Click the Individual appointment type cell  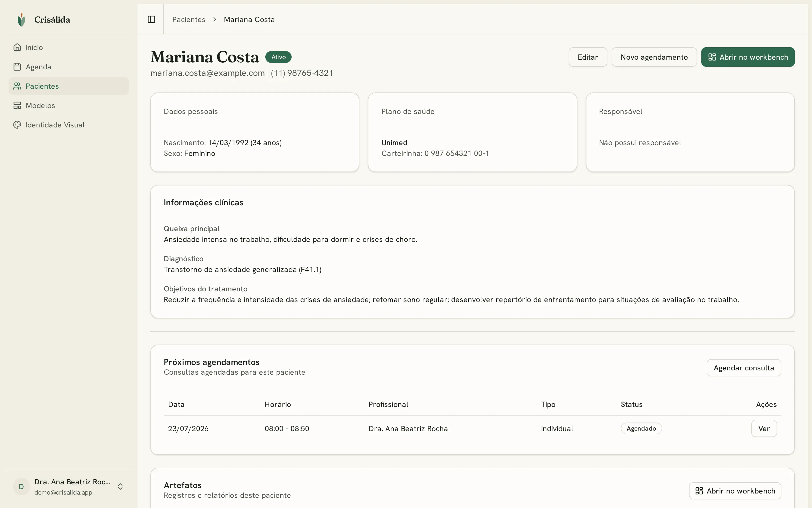(x=557, y=428)
